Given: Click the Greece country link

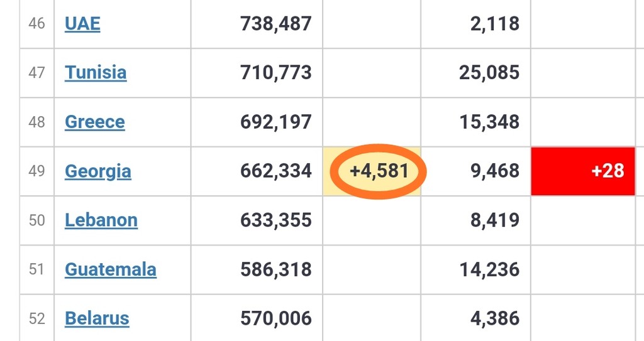Looking at the screenshot, I should 95,122.
